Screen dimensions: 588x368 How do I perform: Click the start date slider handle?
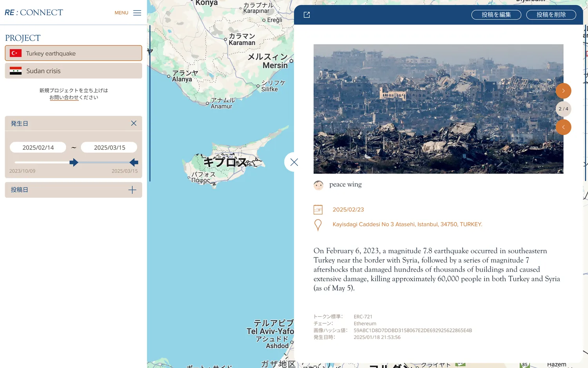74,162
